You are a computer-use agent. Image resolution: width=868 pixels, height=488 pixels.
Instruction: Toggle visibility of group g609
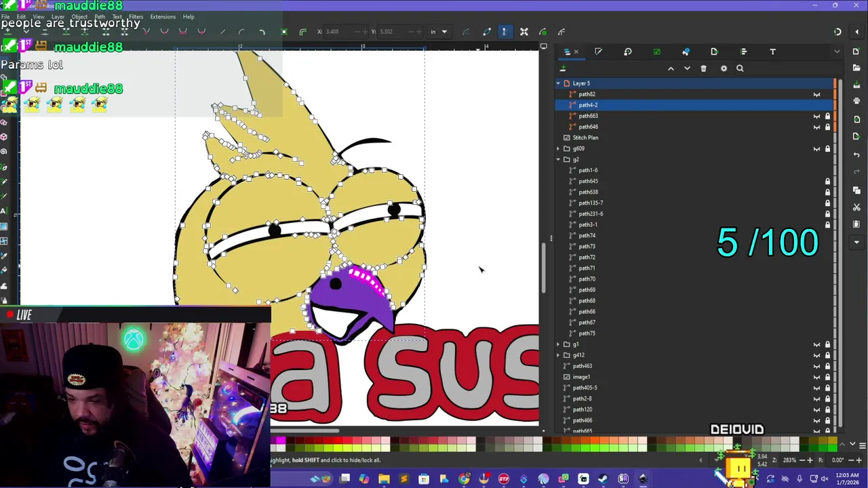pos(816,148)
